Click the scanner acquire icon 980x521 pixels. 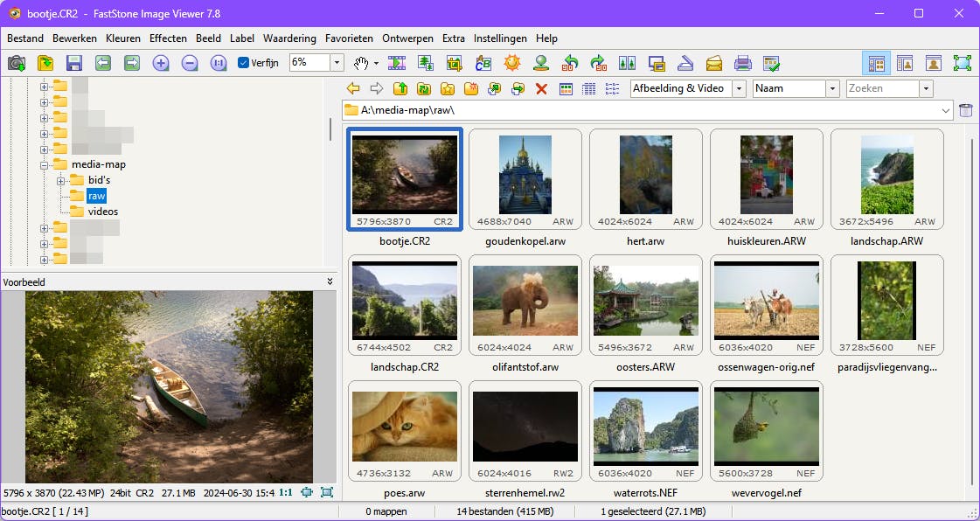pos(685,63)
